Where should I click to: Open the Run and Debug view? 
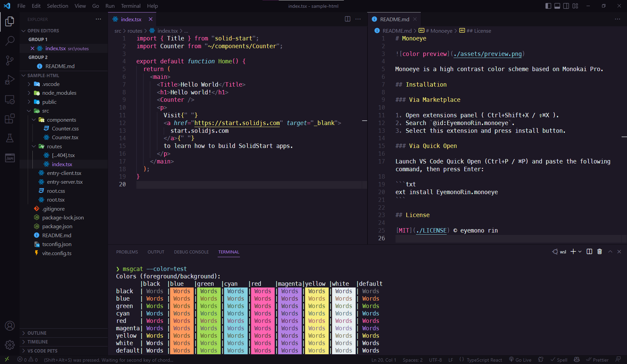(x=10, y=80)
